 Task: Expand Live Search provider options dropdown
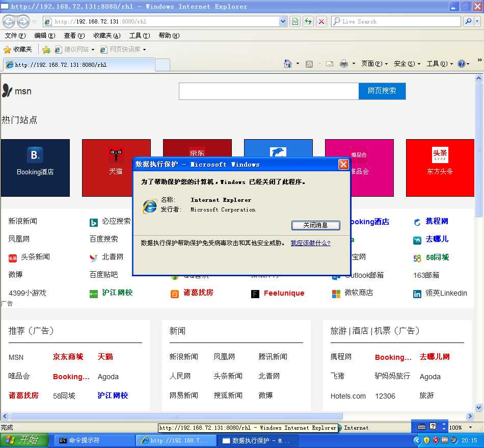[477, 21]
